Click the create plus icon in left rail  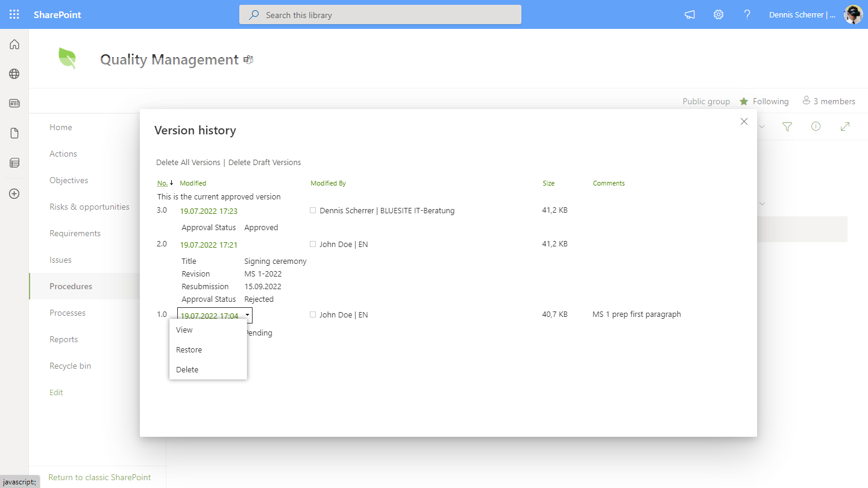coord(14,193)
